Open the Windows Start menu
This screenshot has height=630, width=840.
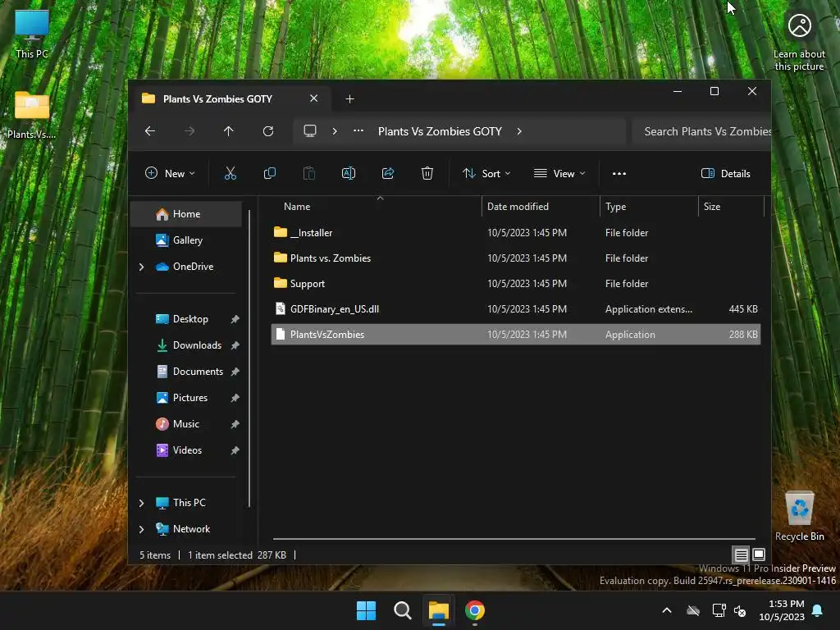coord(367,610)
